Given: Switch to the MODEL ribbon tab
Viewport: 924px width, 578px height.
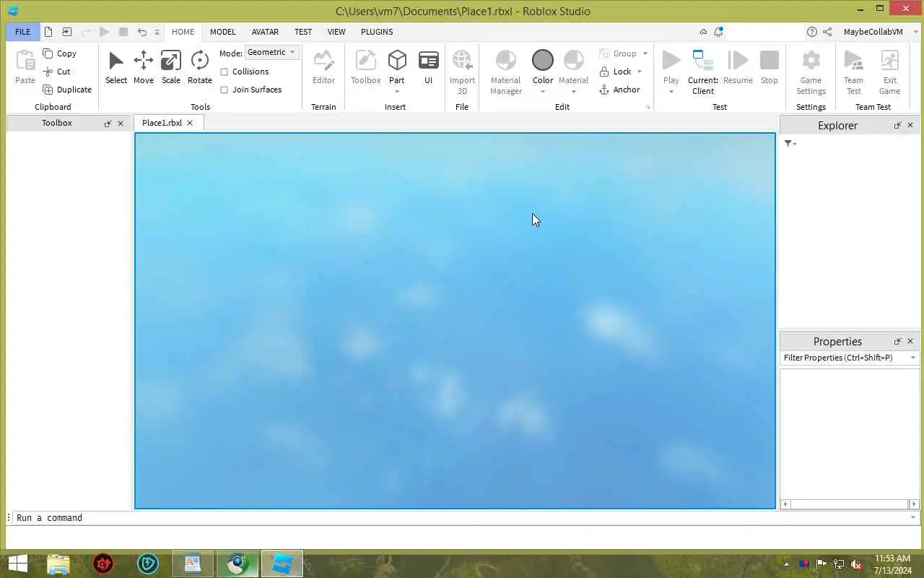Looking at the screenshot, I should click(223, 32).
